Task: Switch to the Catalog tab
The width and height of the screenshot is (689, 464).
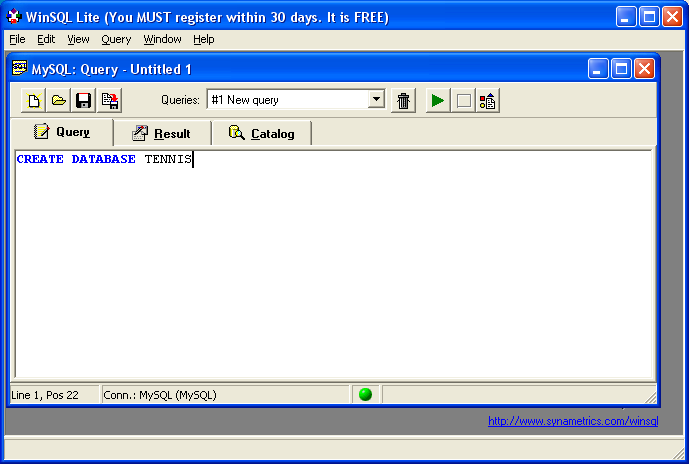Action: [261, 133]
